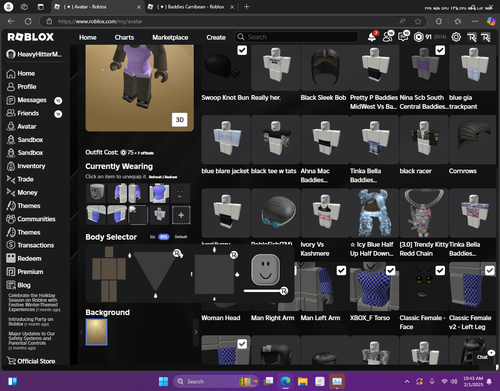
Task: Adjust the head size slider handle
Action: (284, 291)
